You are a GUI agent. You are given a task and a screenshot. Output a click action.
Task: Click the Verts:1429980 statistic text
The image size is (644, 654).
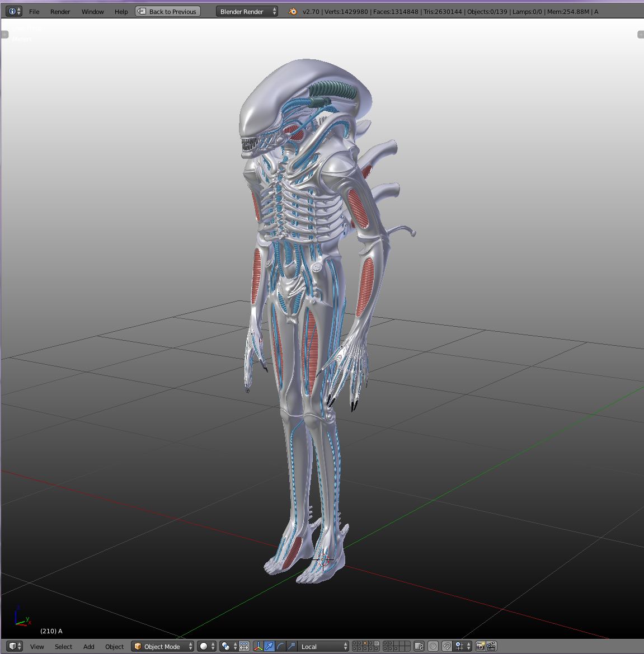click(346, 12)
